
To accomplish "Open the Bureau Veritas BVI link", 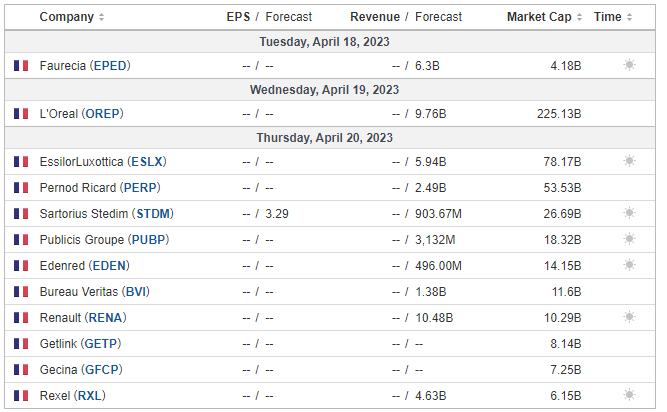I will (135, 292).
